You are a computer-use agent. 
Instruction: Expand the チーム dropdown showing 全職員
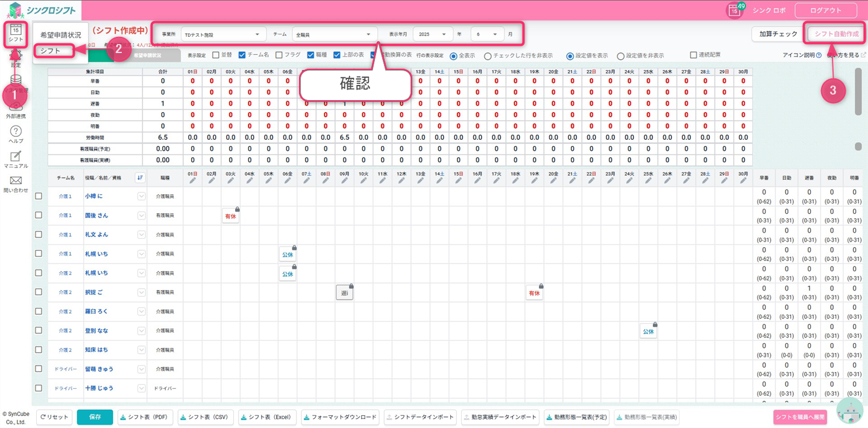335,35
